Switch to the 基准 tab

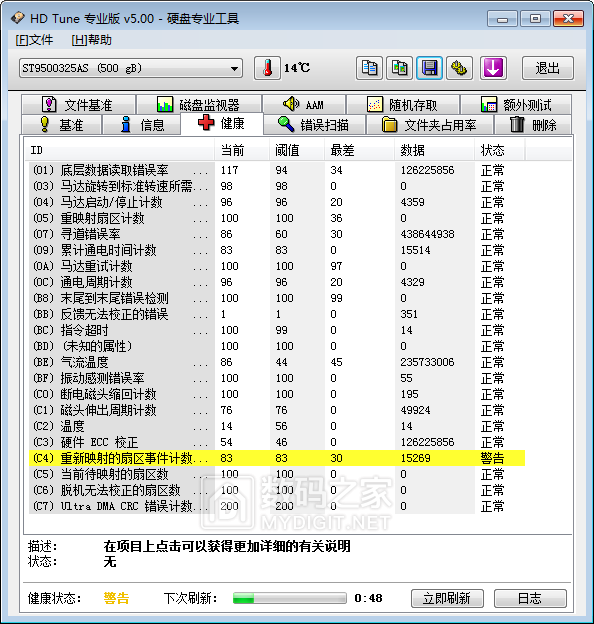click(62, 125)
